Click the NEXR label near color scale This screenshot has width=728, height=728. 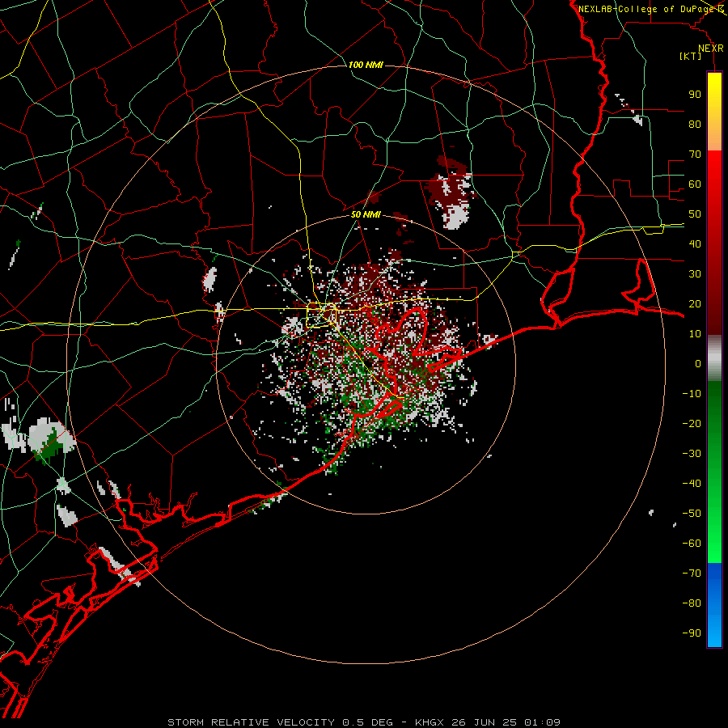tap(711, 49)
